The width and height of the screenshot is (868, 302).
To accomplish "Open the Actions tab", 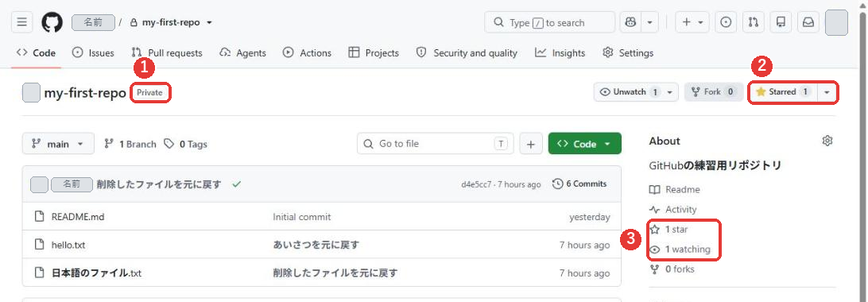I will click(308, 53).
